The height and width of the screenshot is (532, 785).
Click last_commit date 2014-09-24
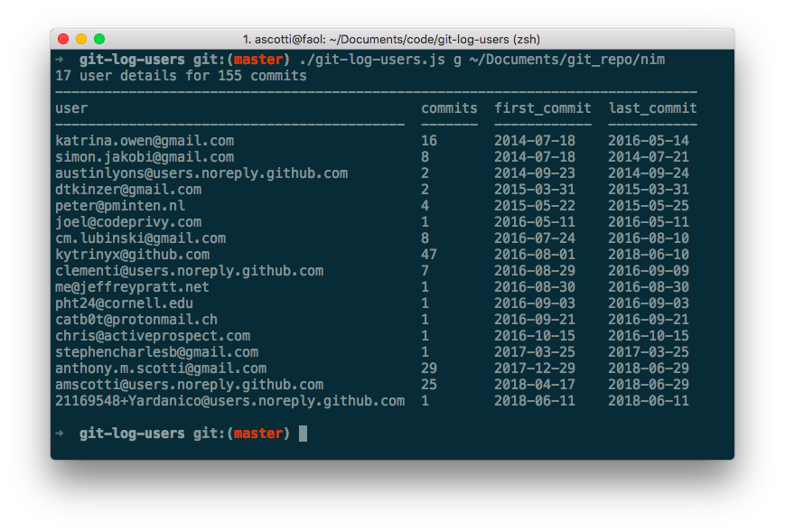coord(649,173)
